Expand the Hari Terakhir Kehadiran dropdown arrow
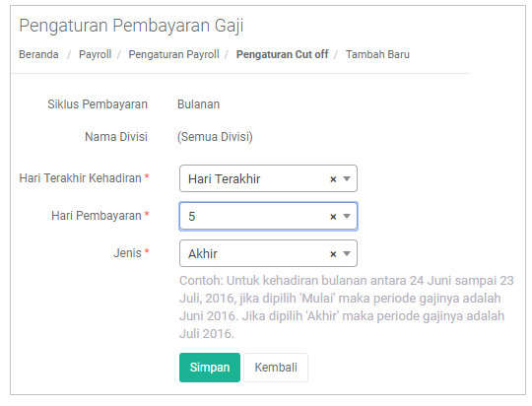Image resolution: width=532 pixels, height=406 pixels. tap(347, 179)
